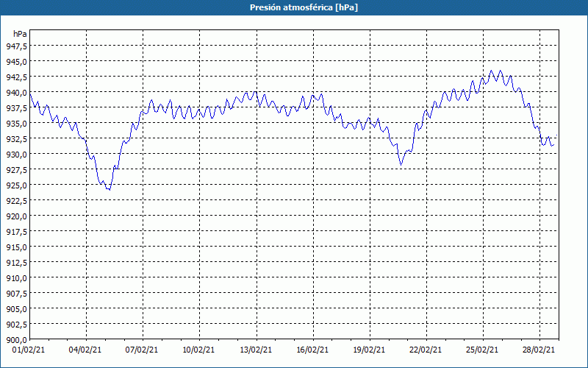Click the lowest pressure dip near 05/02/21
This screenshot has width=588, height=368.
tap(109, 190)
